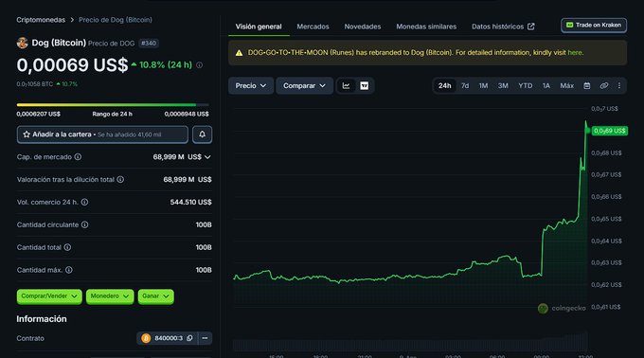Click the Precio de Dog (Bitcoin) breadcrumb
Viewport: 644px width, 358px height.
click(116, 20)
